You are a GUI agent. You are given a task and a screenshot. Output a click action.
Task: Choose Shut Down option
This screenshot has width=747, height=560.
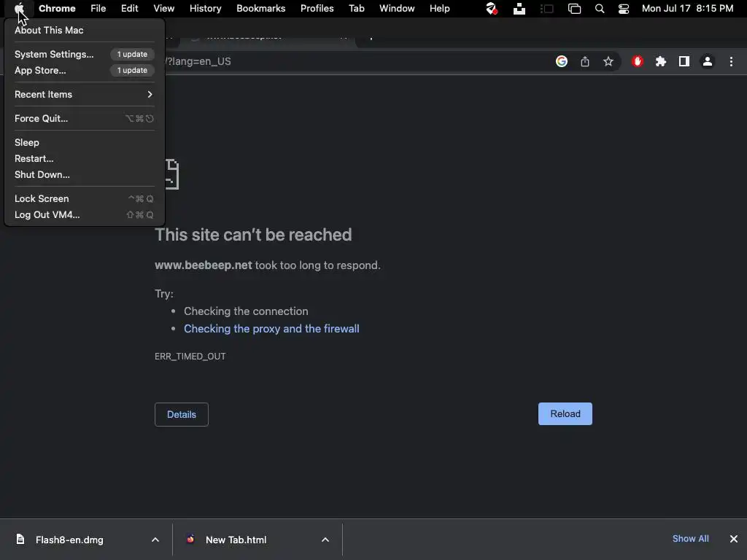pos(85,175)
